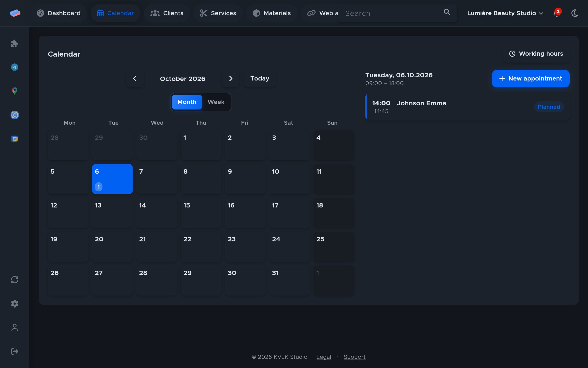The width and height of the screenshot is (588, 368).
Task: Select October 15 day cell
Action: 201,213
